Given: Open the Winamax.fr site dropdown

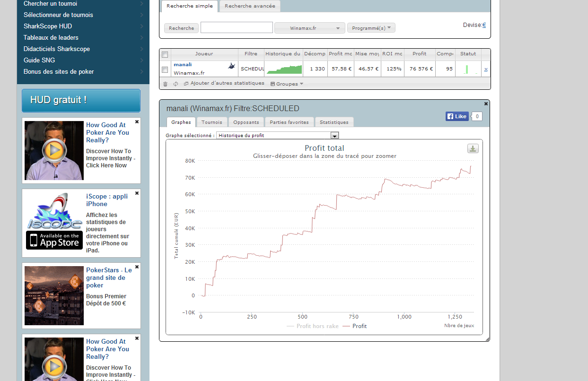Looking at the screenshot, I should coord(310,28).
